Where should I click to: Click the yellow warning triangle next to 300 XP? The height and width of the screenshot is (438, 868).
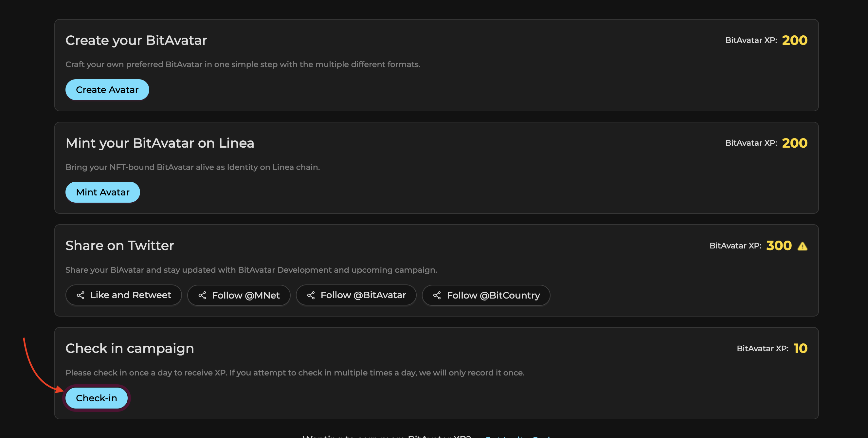coord(802,246)
